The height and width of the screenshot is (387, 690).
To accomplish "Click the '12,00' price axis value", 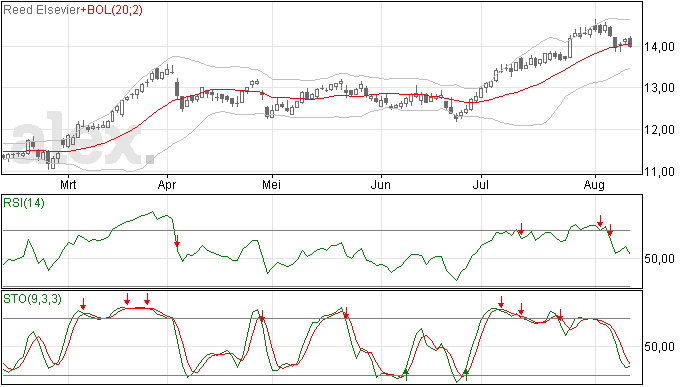I will [x=659, y=130].
